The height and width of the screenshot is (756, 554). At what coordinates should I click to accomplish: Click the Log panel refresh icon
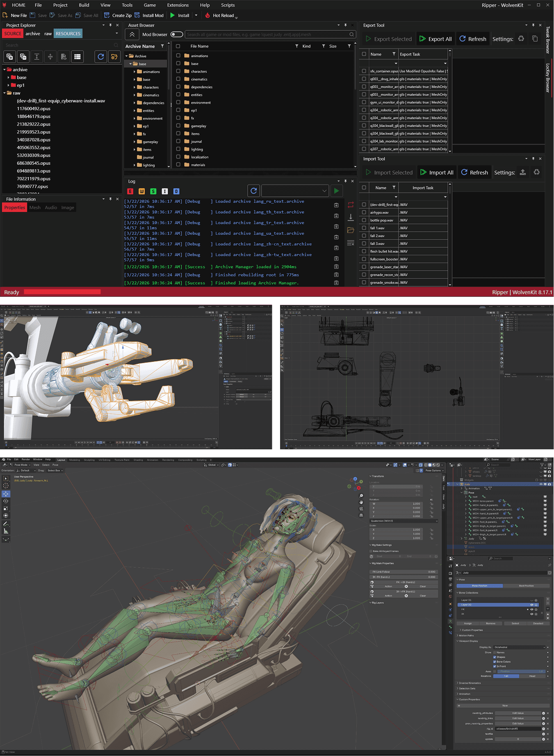pos(253,191)
